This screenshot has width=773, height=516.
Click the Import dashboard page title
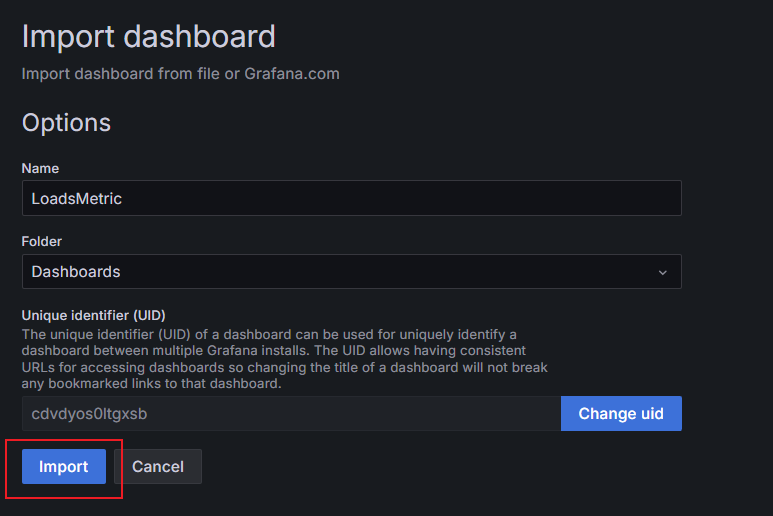point(148,36)
